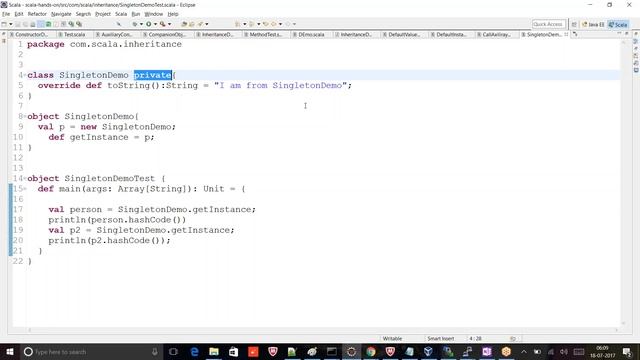Switch to the ConstructorD... editor tab
640x360 pixels.
click(x=31, y=35)
